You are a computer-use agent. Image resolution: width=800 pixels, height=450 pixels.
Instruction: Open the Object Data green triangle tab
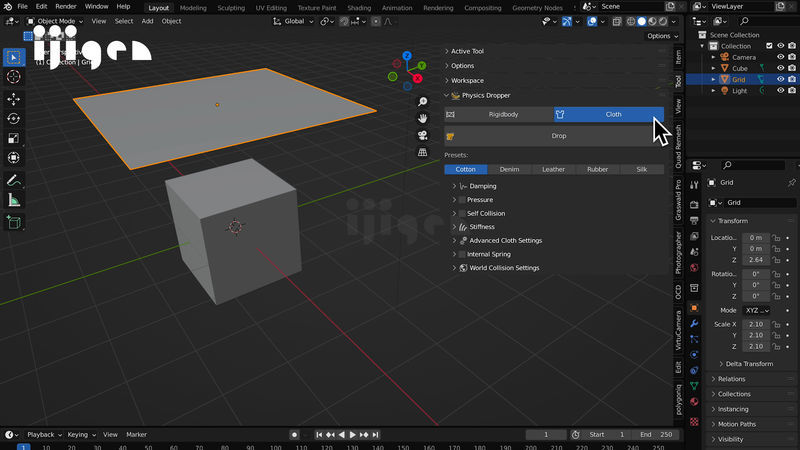(x=694, y=386)
